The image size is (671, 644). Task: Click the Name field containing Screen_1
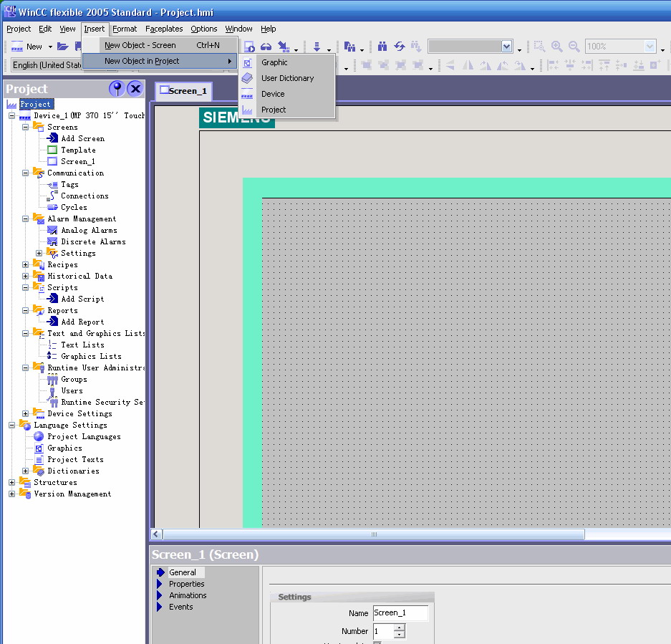pos(400,613)
